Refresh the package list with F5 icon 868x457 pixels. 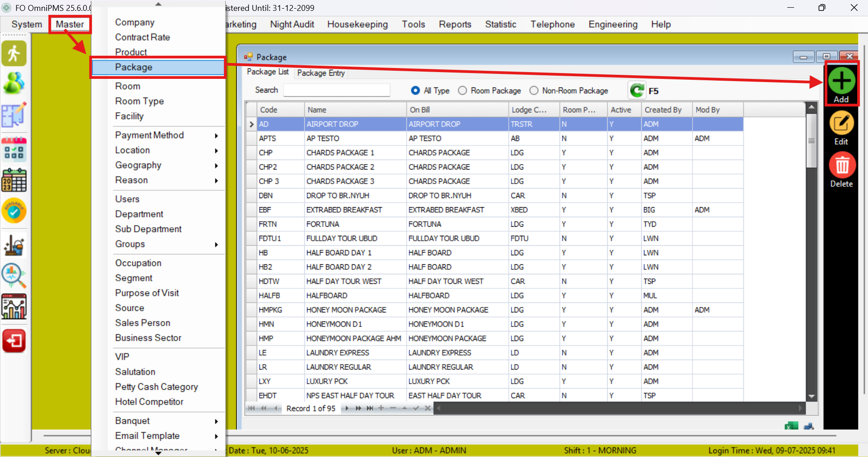(637, 90)
